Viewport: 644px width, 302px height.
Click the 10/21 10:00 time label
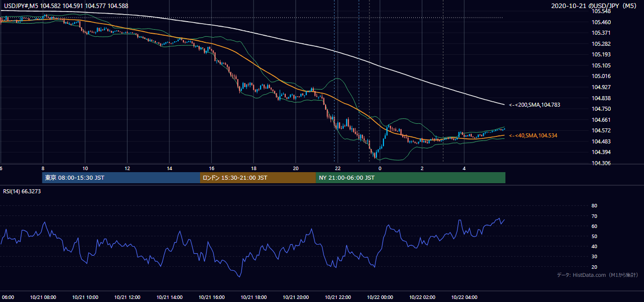(85, 297)
